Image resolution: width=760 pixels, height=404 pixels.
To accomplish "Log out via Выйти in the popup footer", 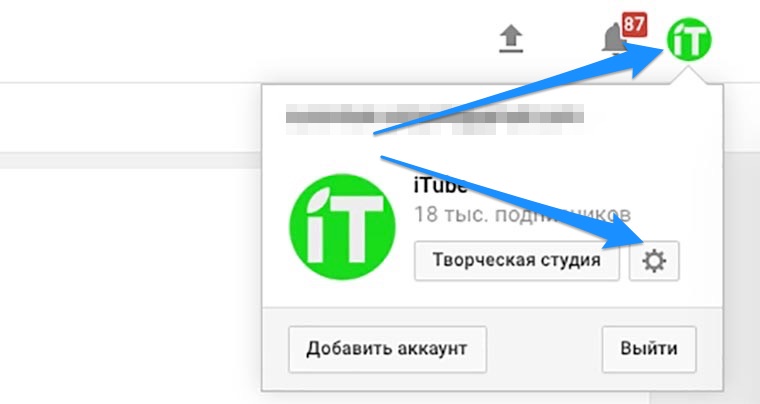I will [x=649, y=349].
